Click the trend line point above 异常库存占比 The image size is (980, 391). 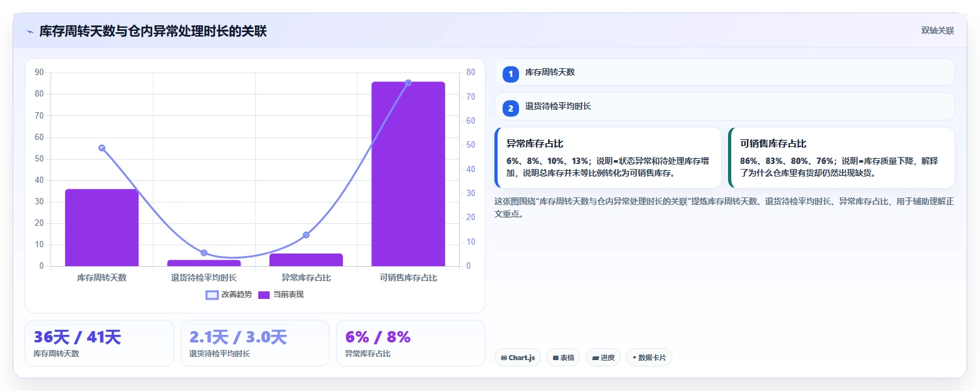(306, 235)
